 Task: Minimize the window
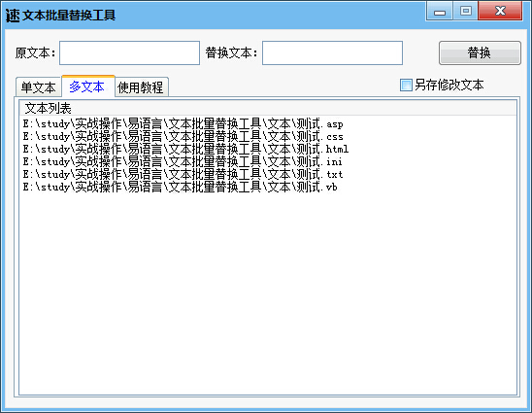(x=440, y=12)
